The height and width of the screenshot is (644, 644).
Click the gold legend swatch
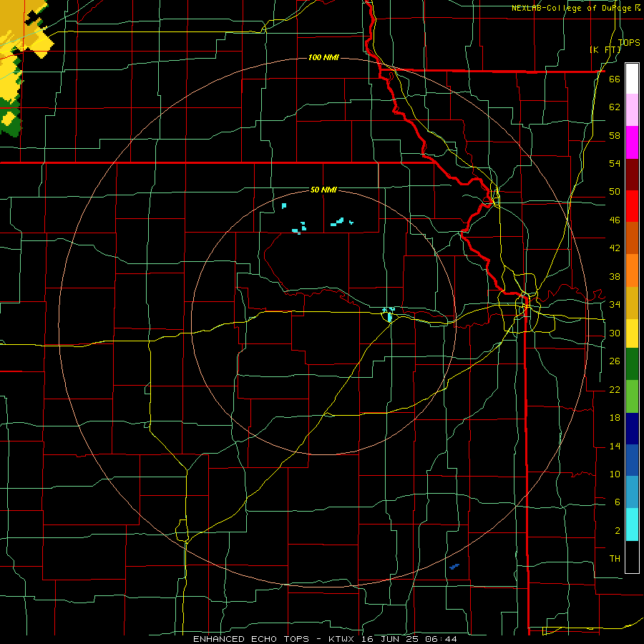(x=632, y=302)
